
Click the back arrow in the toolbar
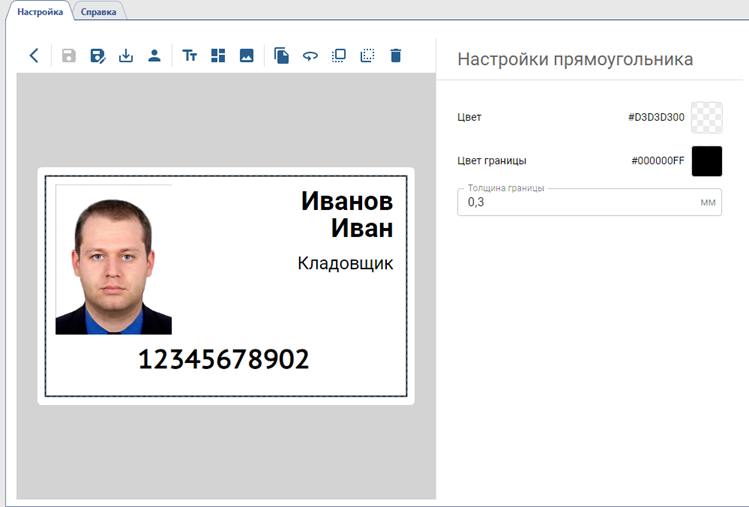34,56
